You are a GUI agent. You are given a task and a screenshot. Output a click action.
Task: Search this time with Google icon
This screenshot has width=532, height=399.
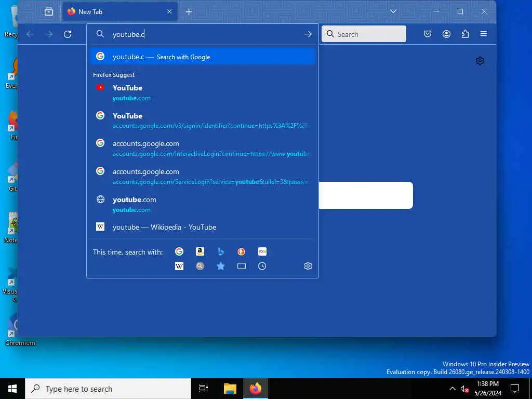tap(179, 251)
